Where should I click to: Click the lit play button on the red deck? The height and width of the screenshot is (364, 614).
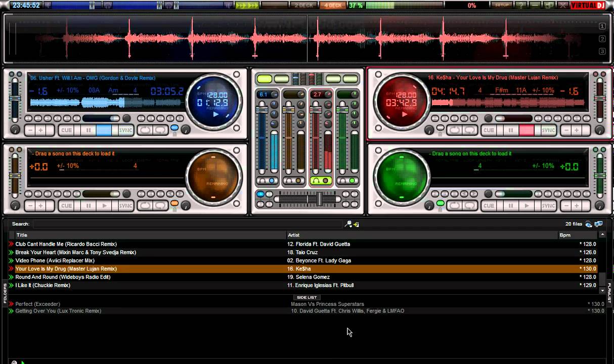(x=526, y=130)
